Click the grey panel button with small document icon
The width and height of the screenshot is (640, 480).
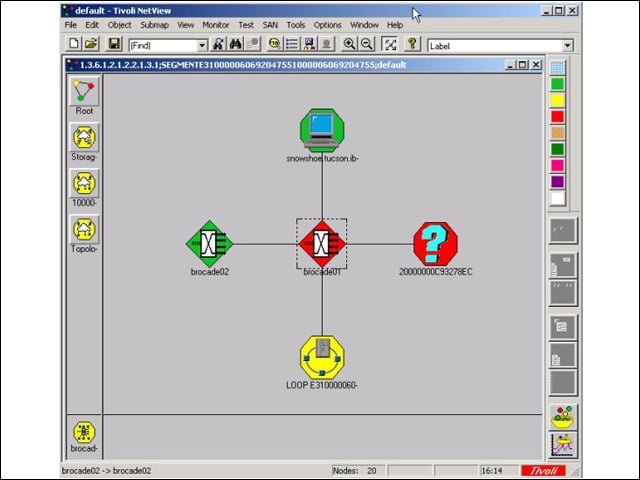tap(563, 355)
